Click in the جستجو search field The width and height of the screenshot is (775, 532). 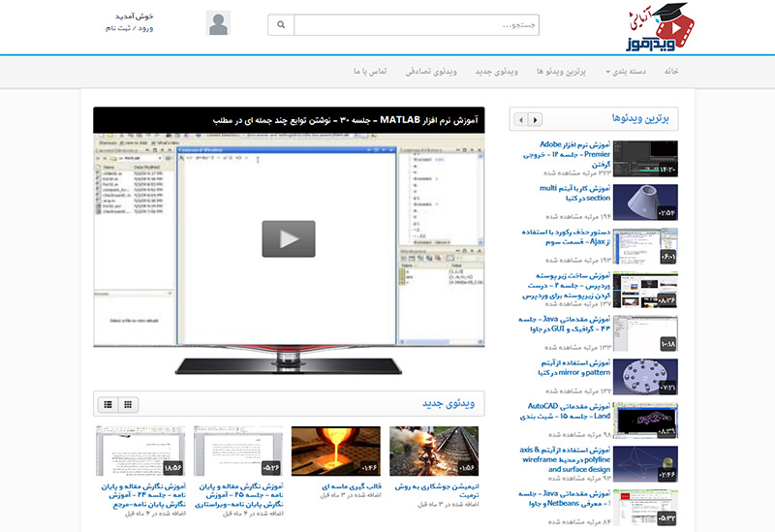417,24
